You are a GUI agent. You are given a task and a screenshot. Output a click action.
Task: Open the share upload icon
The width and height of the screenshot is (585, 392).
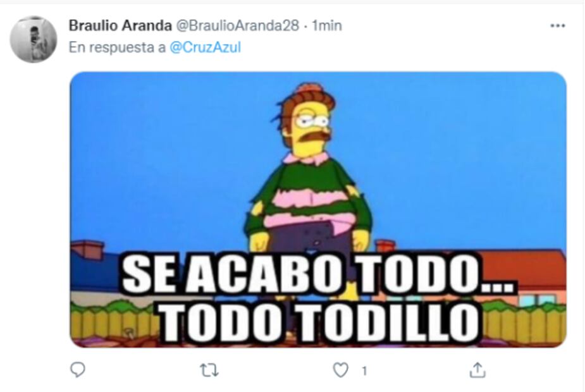pyautogui.click(x=477, y=370)
